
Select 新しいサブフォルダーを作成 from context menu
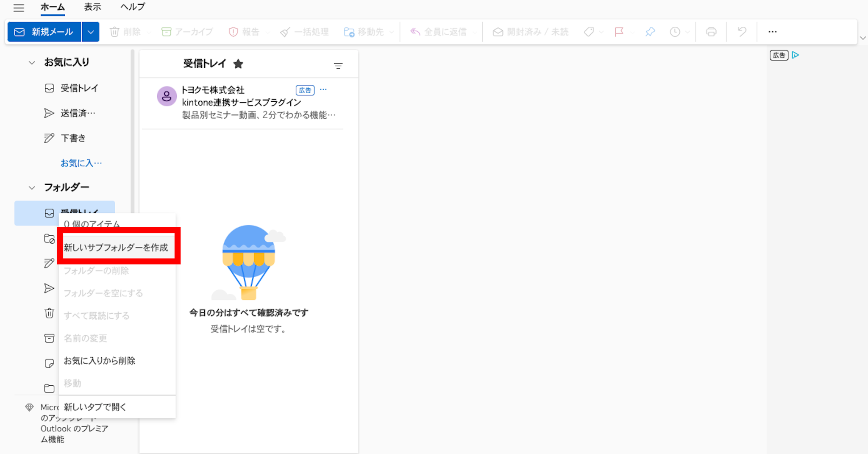116,248
